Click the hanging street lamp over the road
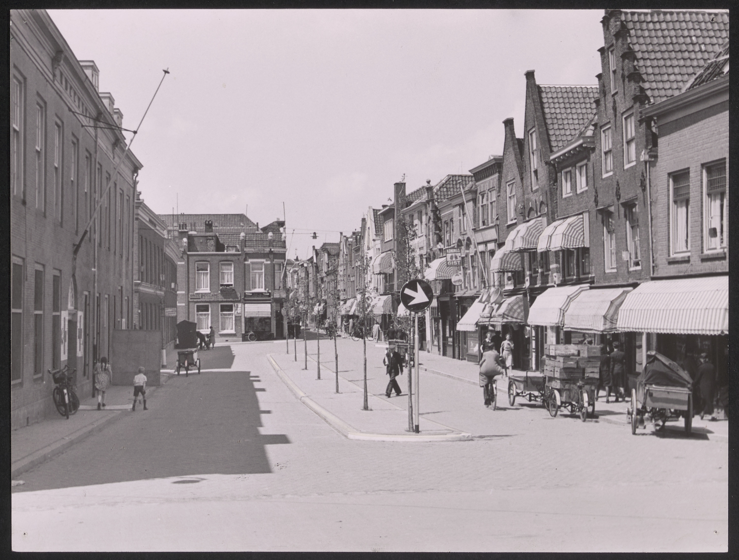 coord(314,236)
